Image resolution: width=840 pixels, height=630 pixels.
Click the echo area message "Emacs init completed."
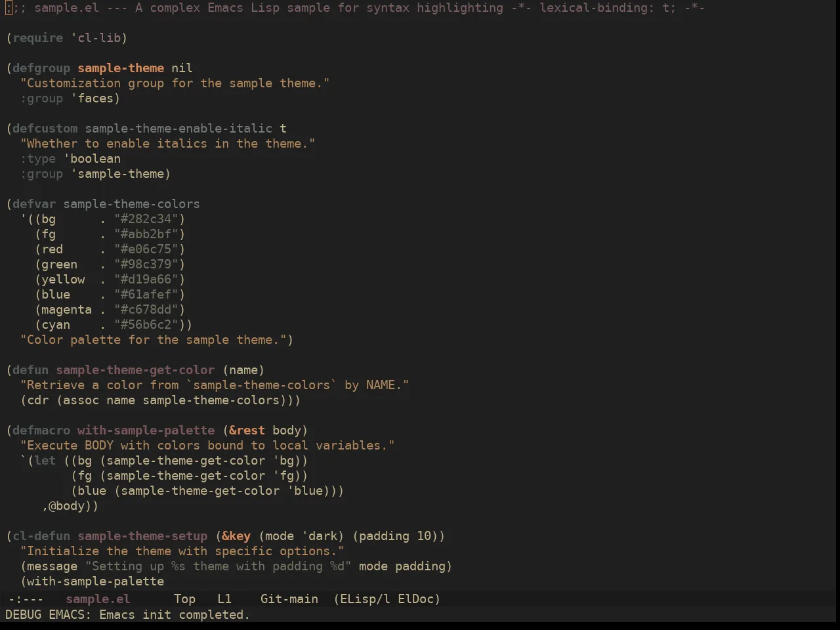point(175,615)
